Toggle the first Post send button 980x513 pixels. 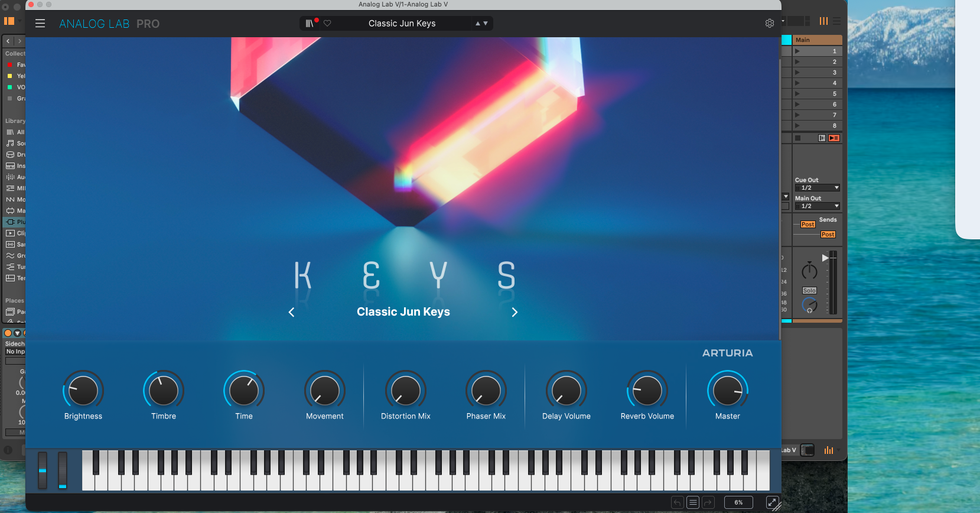click(x=808, y=225)
